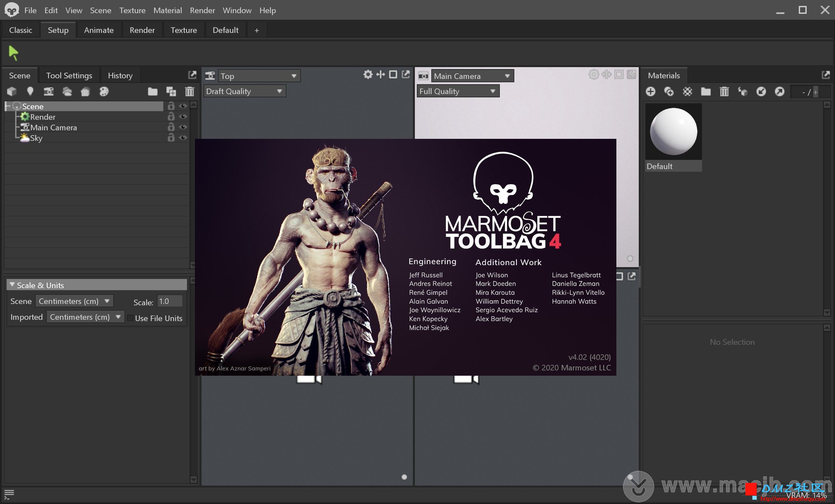Decrease material thumbnail size with minus

click(x=803, y=92)
